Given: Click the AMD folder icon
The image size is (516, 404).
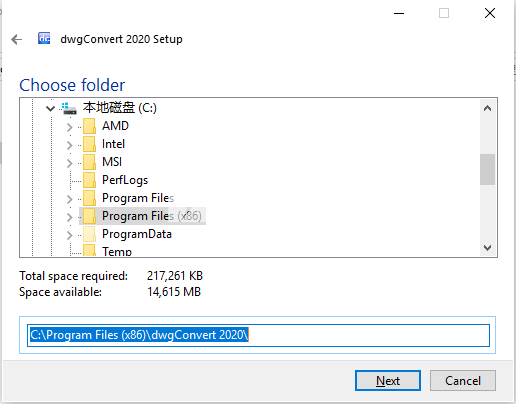Looking at the screenshot, I should coord(90,126).
